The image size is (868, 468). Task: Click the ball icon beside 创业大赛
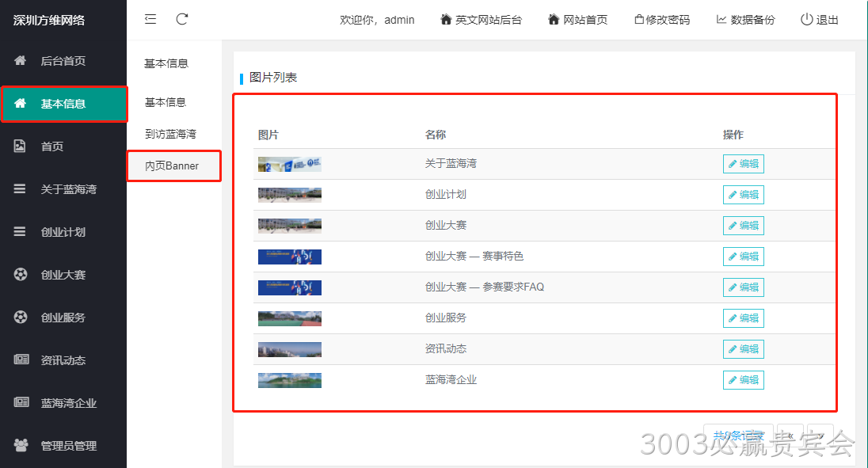(21, 274)
